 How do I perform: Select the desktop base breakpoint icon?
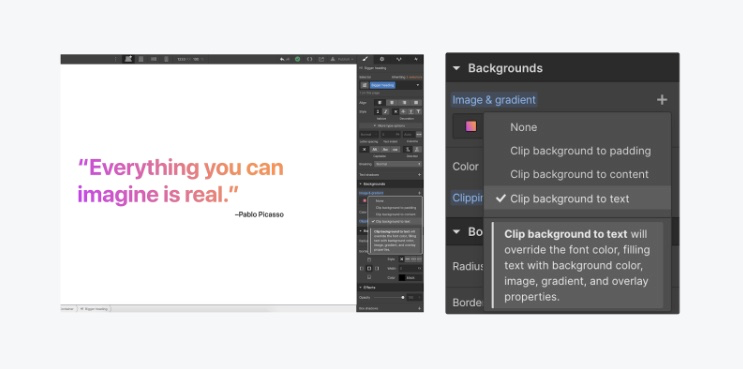128,59
